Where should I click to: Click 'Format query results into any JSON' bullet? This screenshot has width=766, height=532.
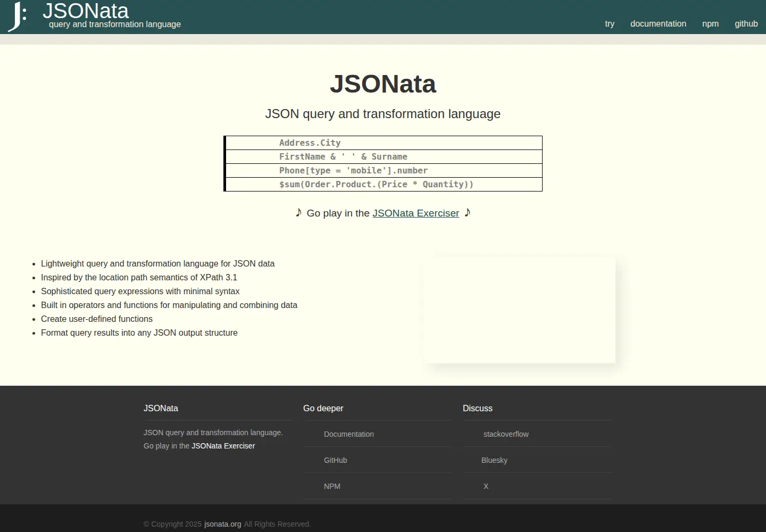[x=139, y=332]
